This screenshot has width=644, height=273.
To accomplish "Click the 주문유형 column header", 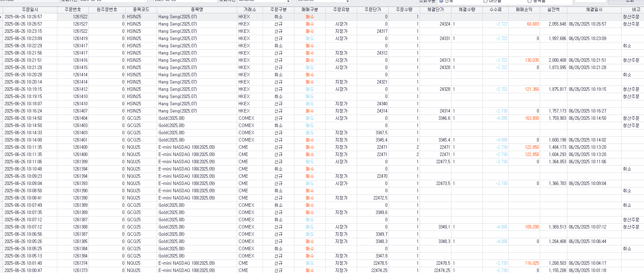I will click(x=341, y=10).
